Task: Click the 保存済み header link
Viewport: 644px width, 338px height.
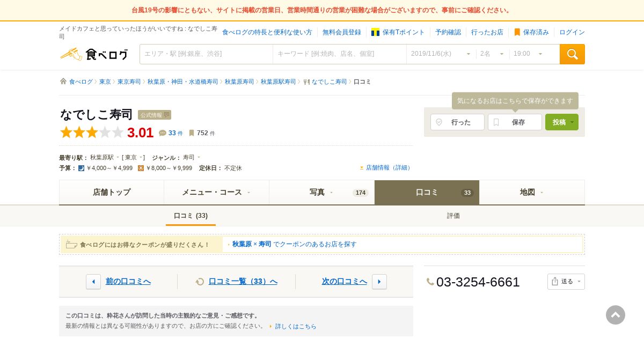Action: click(x=536, y=32)
